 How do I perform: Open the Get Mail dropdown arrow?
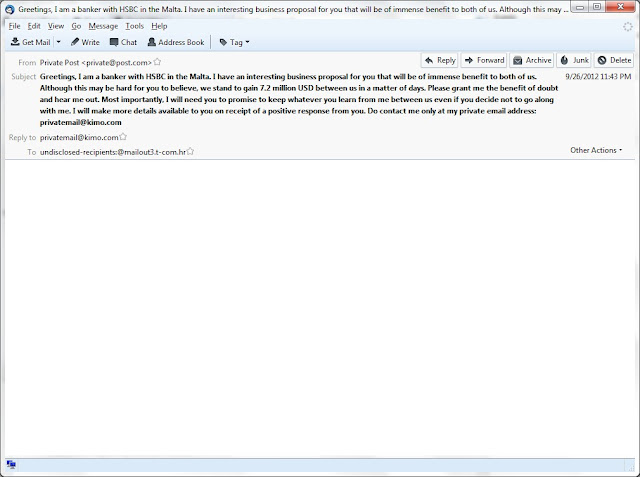[58, 42]
